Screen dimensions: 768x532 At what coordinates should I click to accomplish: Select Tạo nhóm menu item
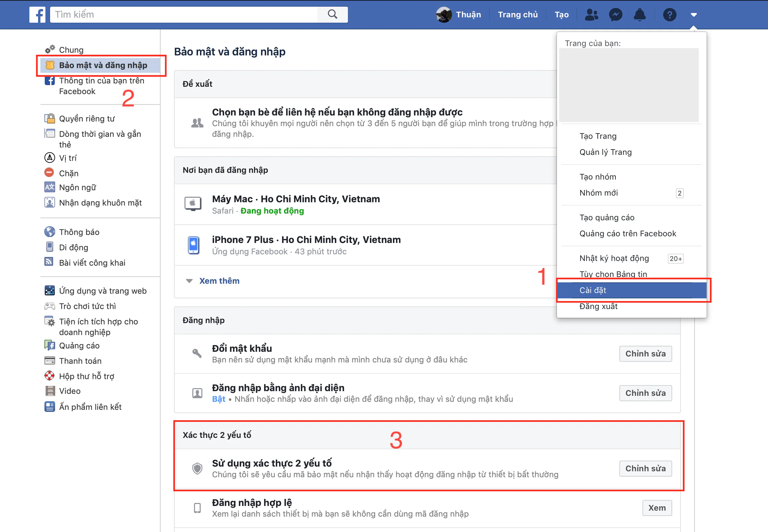point(598,177)
